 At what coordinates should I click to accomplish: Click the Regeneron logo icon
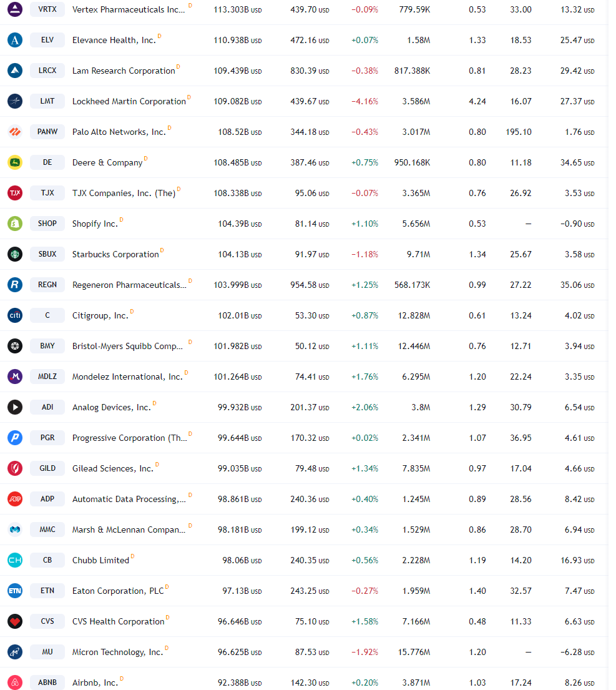click(x=15, y=285)
